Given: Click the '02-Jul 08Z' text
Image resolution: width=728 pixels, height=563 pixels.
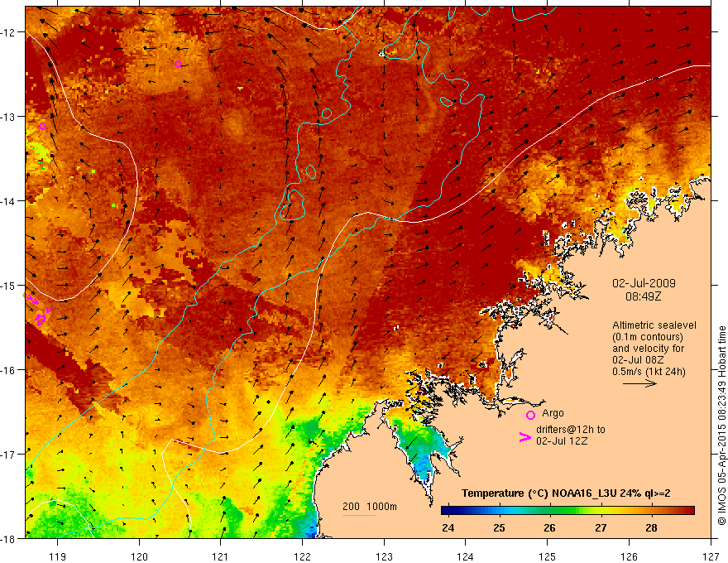Looking at the screenshot, I should click(x=638, y=360).
